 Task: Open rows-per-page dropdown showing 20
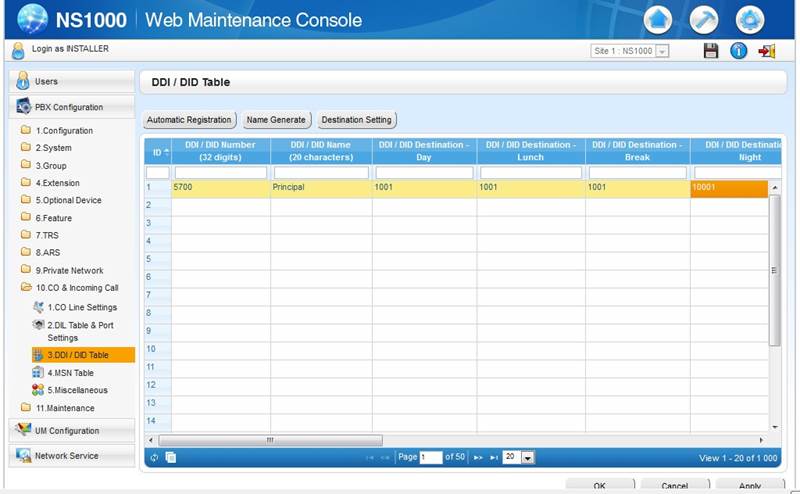[519, 457]
